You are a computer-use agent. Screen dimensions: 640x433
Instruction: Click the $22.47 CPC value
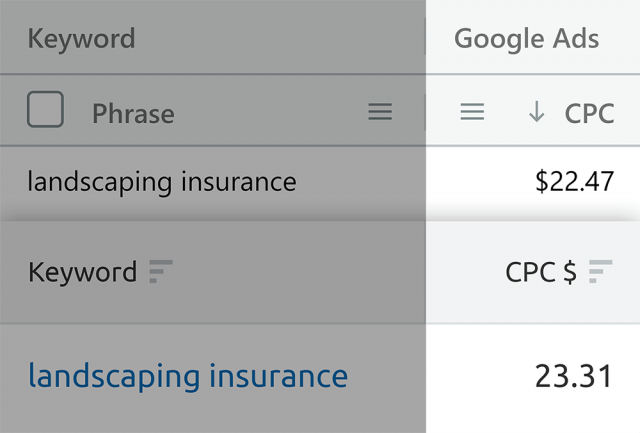(x=574, y=182)
